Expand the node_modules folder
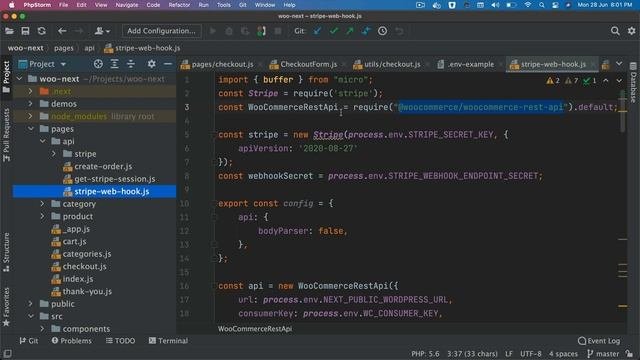The height and width of the screenshot is (360, 640). pos(31,116)
